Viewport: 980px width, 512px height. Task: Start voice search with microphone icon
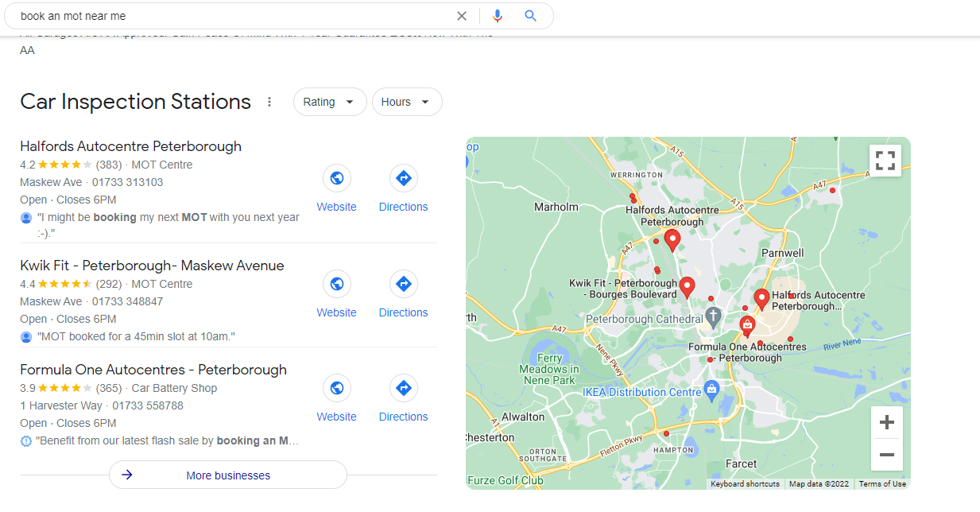coord(498,16)
